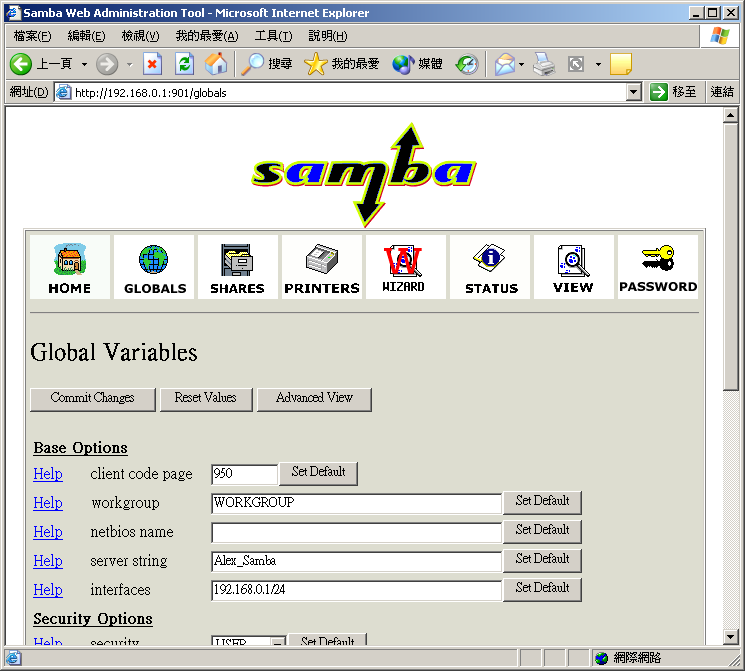
Task: Open the SHARES file cabinet icon
Action: coord(238,267)
